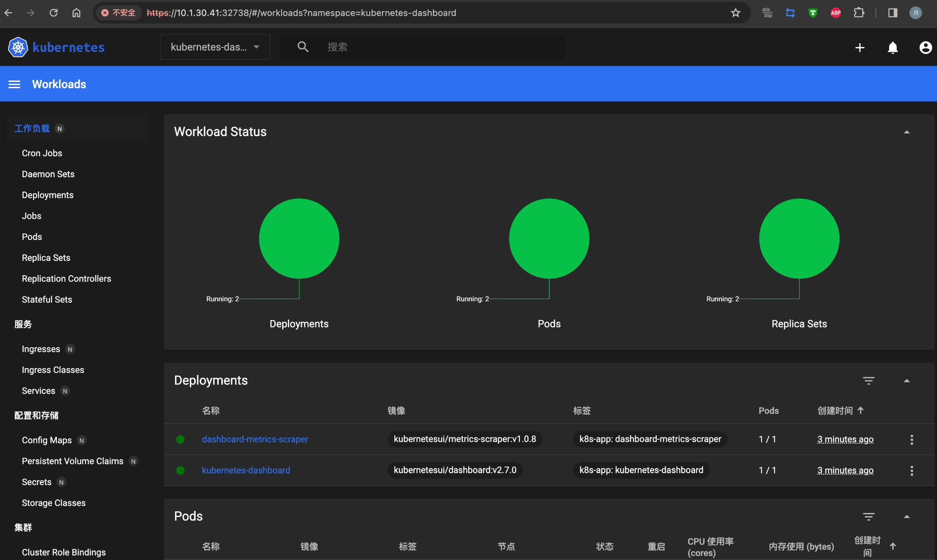Sort Pods by creation time arrow
The image size is (937, 560).
click(893, 546)
